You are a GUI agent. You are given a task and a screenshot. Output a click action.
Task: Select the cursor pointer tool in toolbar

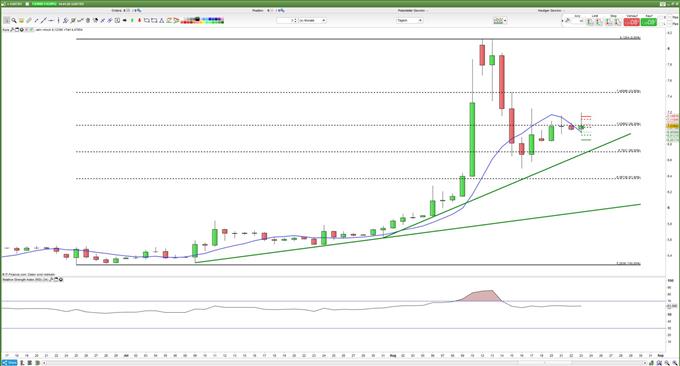[x=7, y=20]
